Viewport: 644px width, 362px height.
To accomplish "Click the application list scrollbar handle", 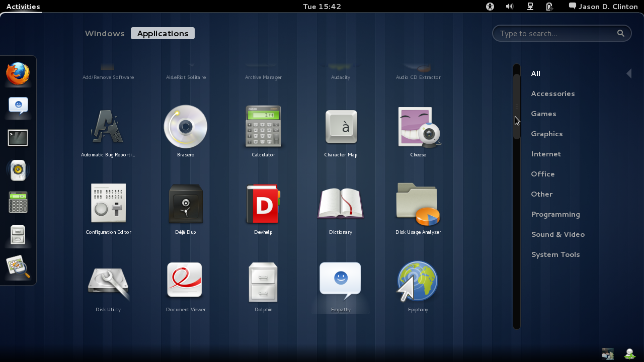I will click(517, 107).
